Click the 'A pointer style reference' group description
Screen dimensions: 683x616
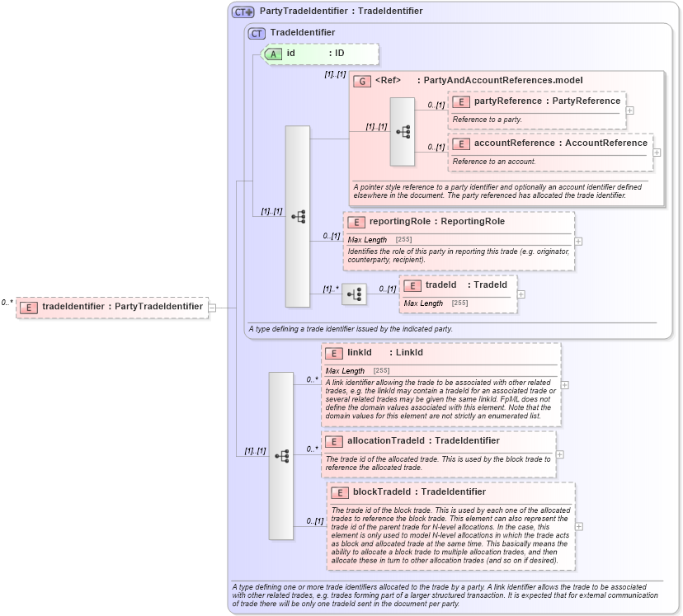point(497,191)
